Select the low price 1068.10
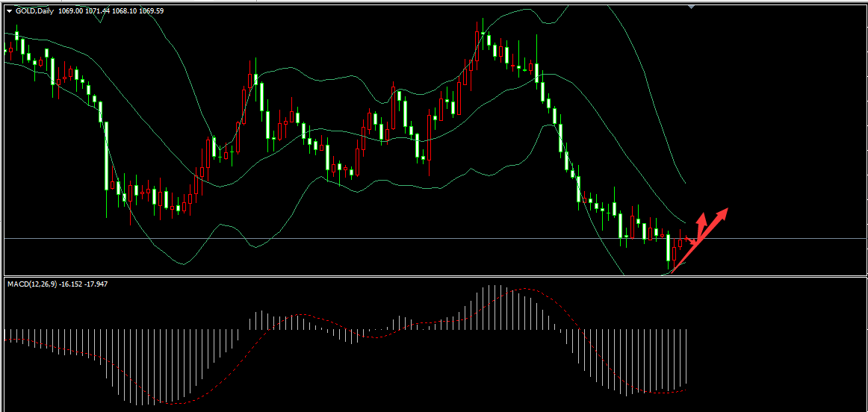 click(124, 10)
